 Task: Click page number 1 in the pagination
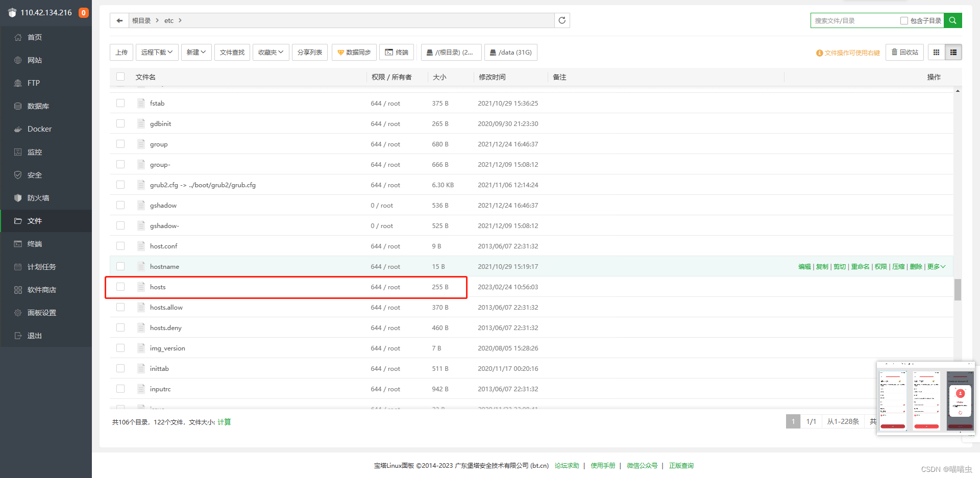point(793,421)
